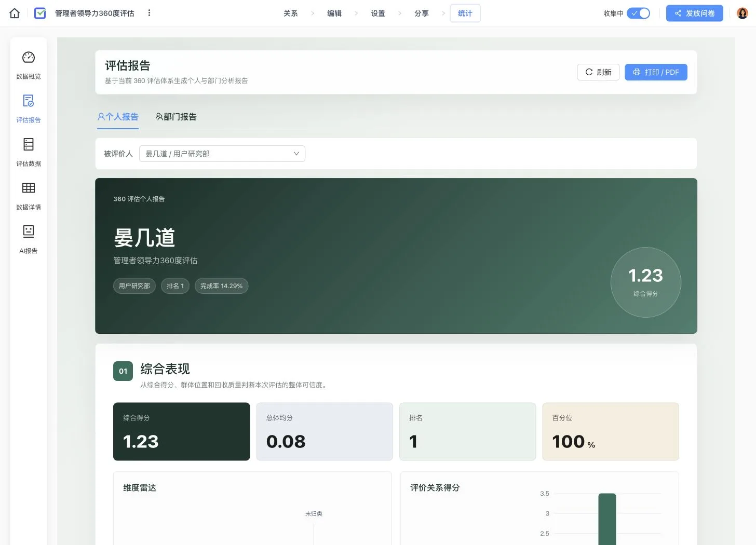Go to the home icon

[x=15, y=13]
